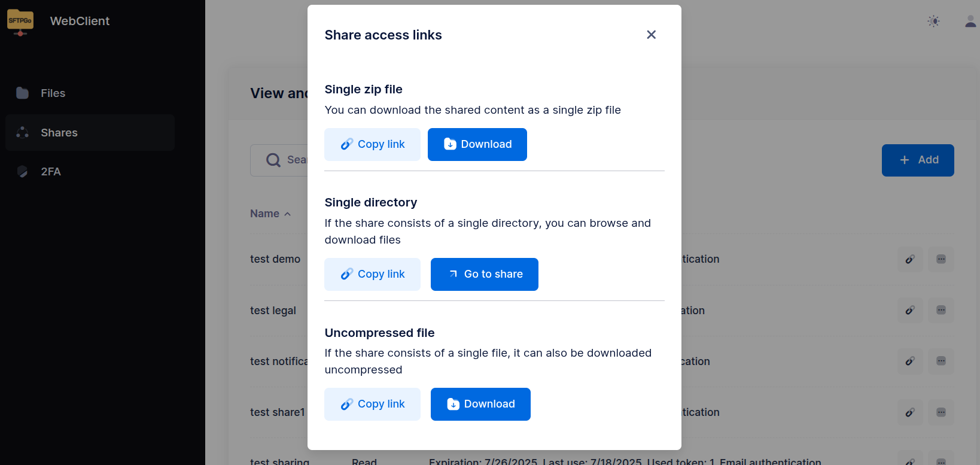Viewport: 980px width, 465px height.
Task: Copy link for Single directory share
Action: (372, 274)
